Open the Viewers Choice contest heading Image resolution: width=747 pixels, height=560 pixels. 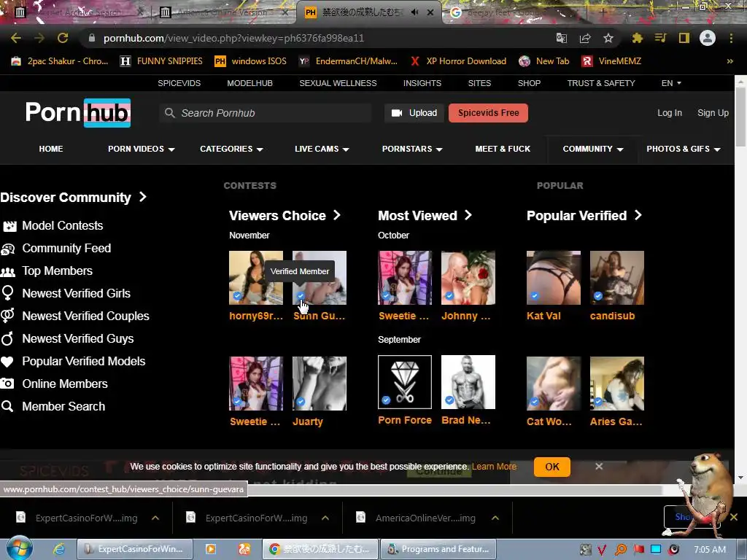285,215
